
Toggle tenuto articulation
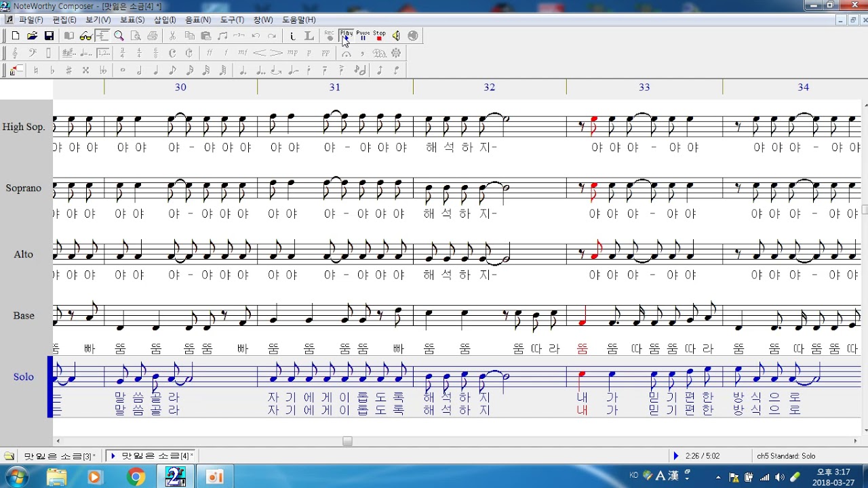point(325,70)
